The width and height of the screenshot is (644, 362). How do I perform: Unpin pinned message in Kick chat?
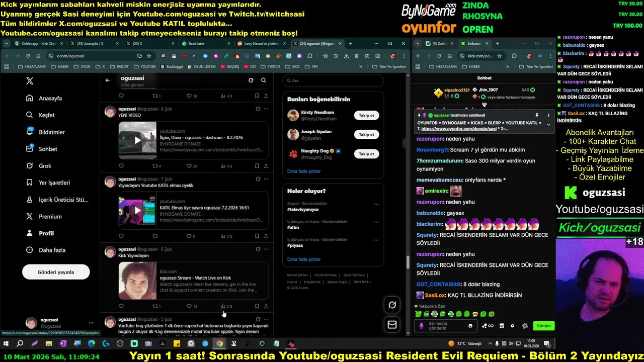(x=537, y=115)
